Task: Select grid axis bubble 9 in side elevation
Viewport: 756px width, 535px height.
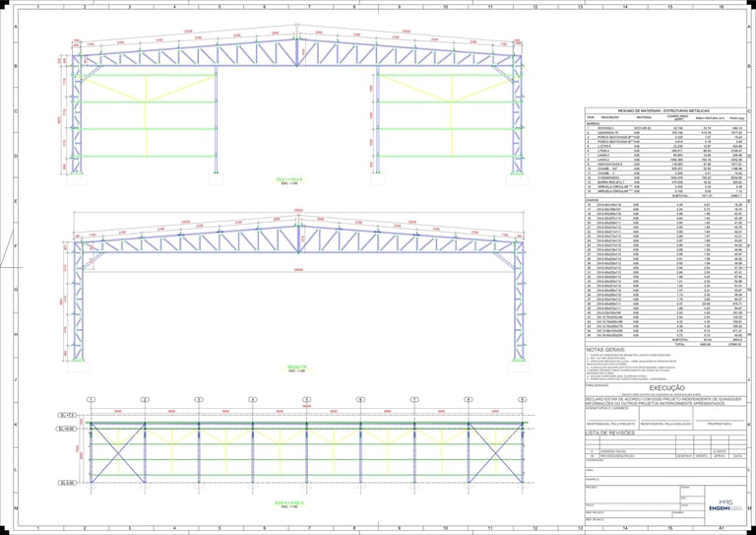Action: tap(522, 399)
